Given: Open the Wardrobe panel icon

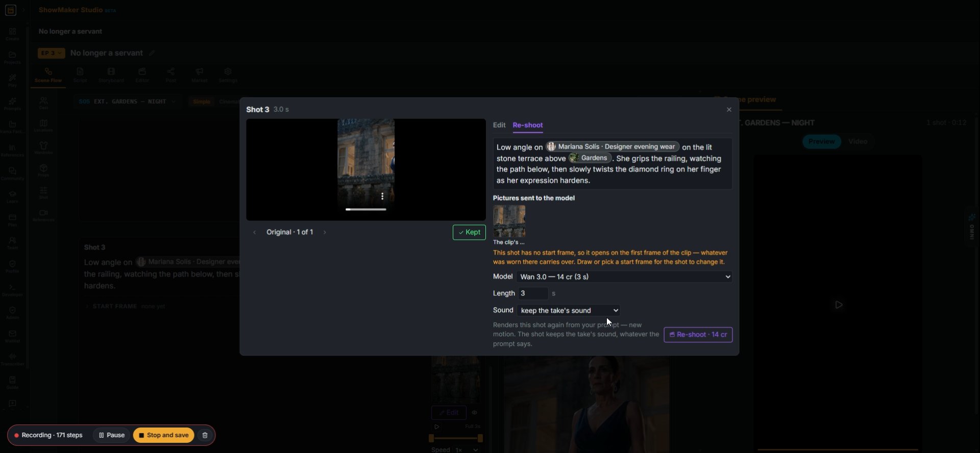Looking at the screenshot, I should point(43,148).
